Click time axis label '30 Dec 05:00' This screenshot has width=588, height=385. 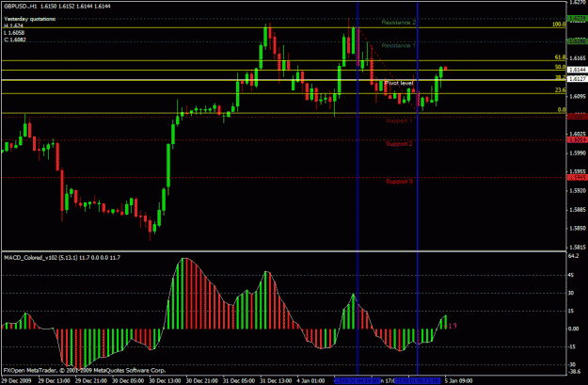pyautogui.click(x=128, y=381)
